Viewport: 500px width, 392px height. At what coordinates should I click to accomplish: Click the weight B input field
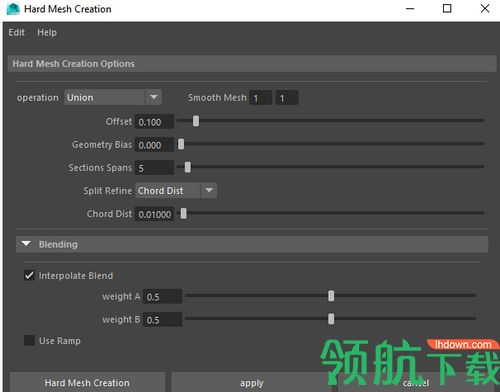pos(163,319)
